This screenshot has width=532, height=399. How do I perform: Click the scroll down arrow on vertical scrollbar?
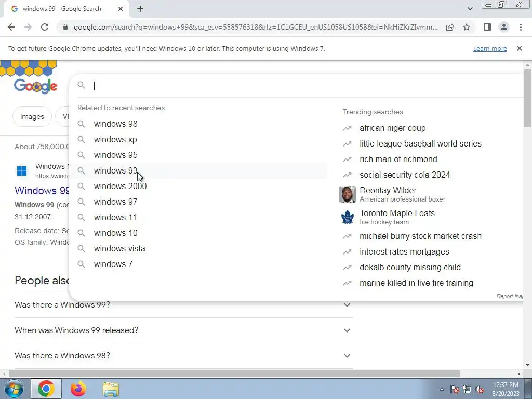(x=527, y=365)
